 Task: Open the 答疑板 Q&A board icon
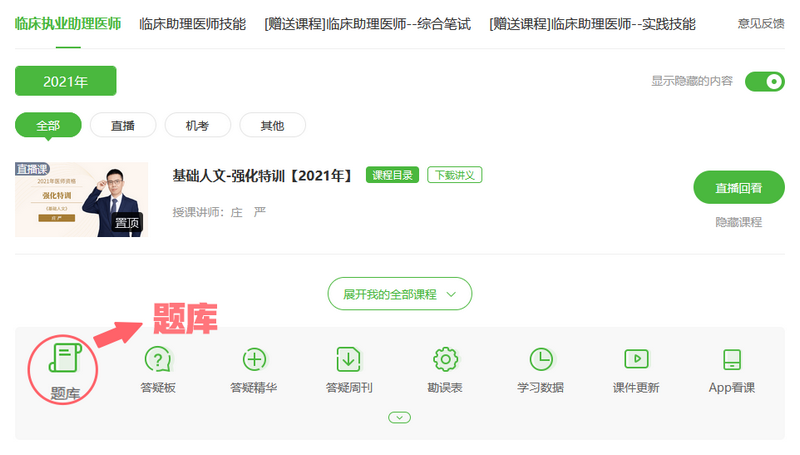click(159, 359)
